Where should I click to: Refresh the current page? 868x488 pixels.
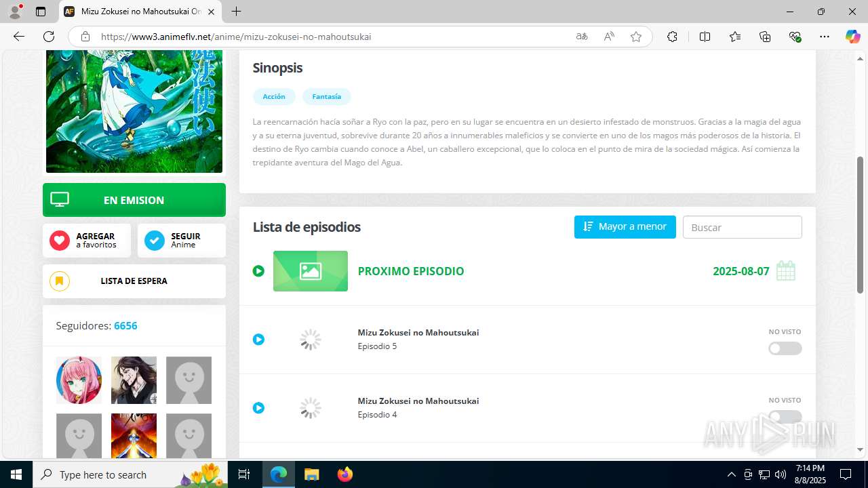pos(49,37)
